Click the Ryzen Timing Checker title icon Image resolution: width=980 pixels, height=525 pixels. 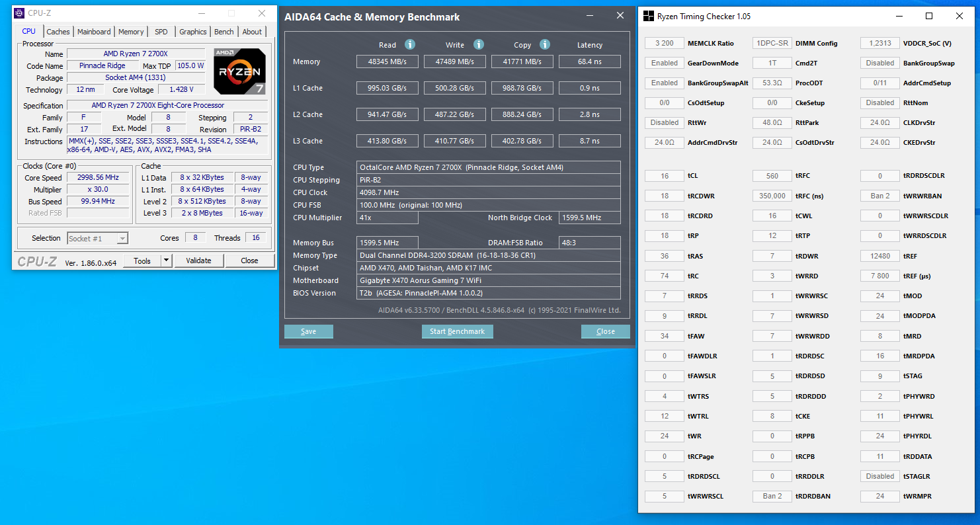(x=647, y=16)
